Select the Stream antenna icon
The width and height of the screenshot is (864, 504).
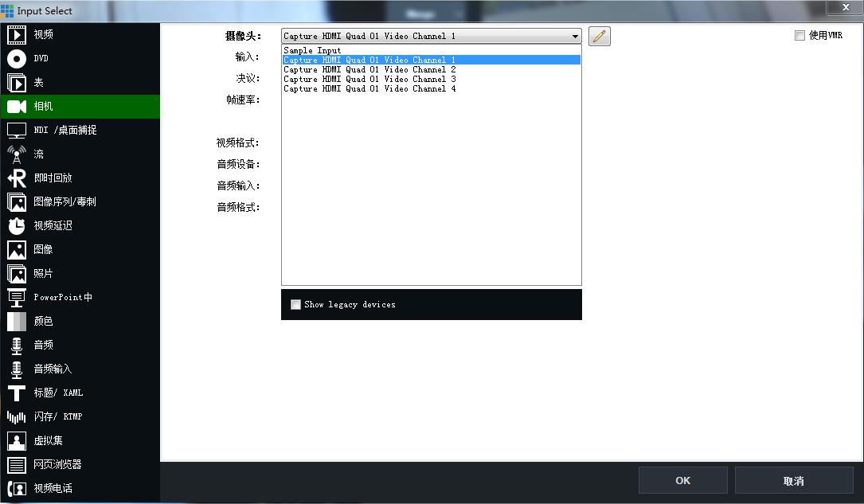17,154
